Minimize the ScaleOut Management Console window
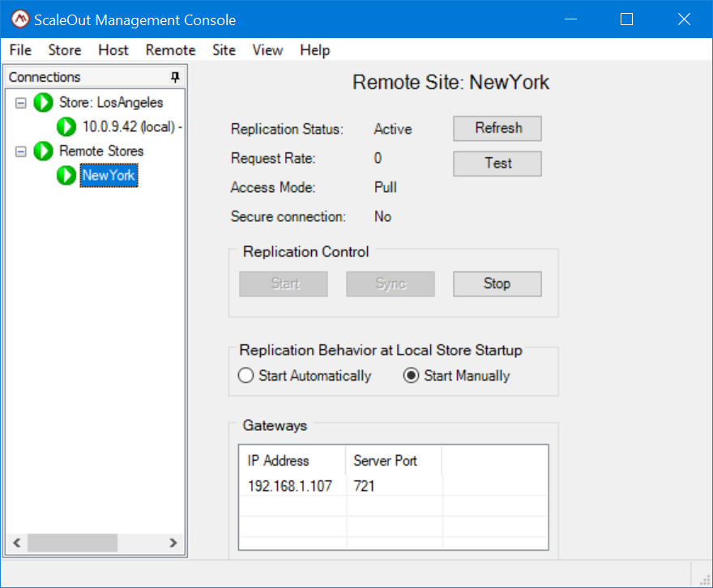This screenshot has width=713, height=588. (570, 19)
